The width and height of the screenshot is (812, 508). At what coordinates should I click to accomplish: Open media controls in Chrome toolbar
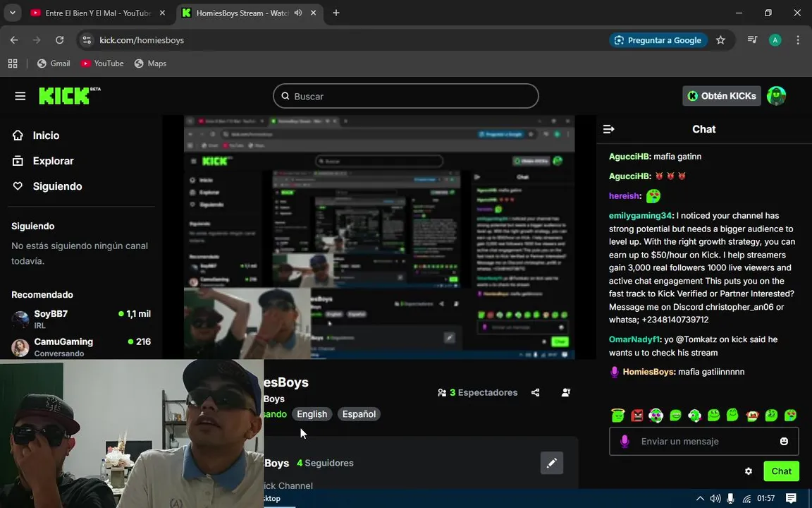click(x=753, y=40)
